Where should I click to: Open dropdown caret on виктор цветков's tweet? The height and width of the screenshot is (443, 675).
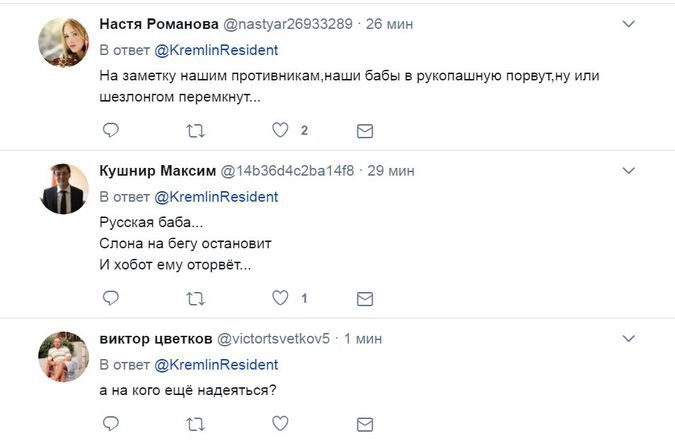click(x=629, y=338)
